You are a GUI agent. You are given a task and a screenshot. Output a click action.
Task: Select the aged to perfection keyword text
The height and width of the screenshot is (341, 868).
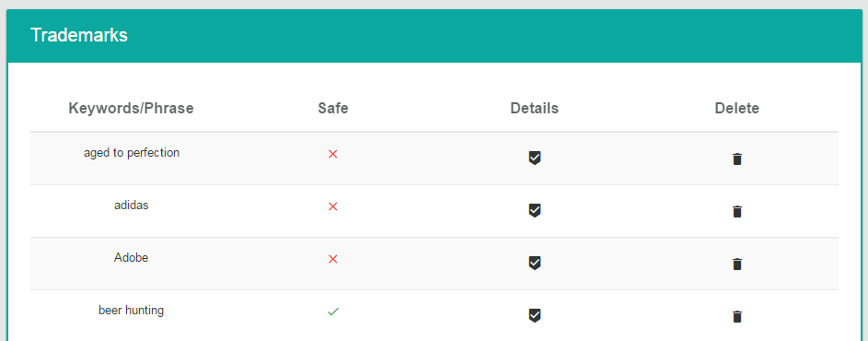132,152
